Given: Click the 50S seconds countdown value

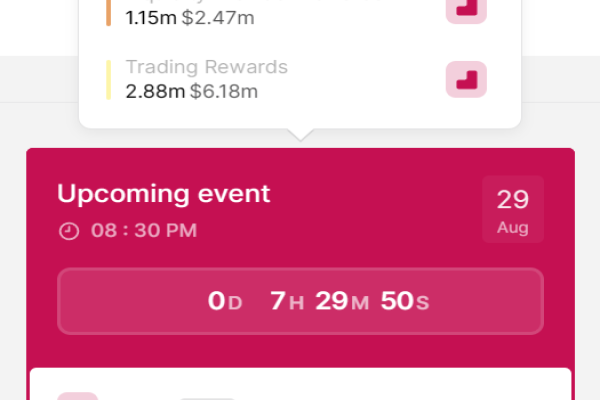Looking at the screenshot, I should (405, 301).
